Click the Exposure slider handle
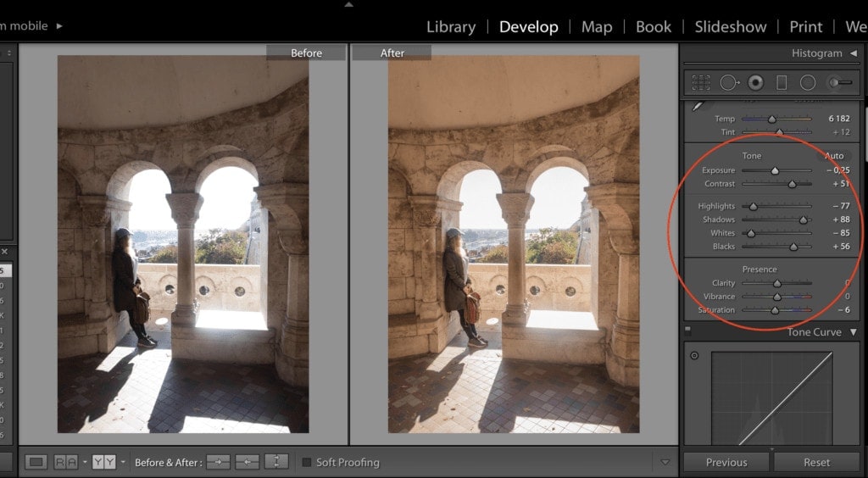 click(x=775, y=170)
